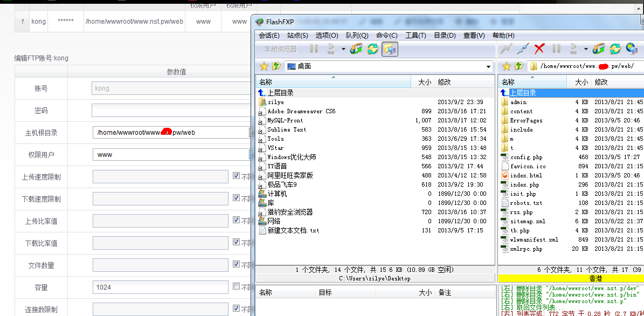644x316 pixels.
Task: Toggle the unlimited checkbox for 文件数量
Action: 236,265
